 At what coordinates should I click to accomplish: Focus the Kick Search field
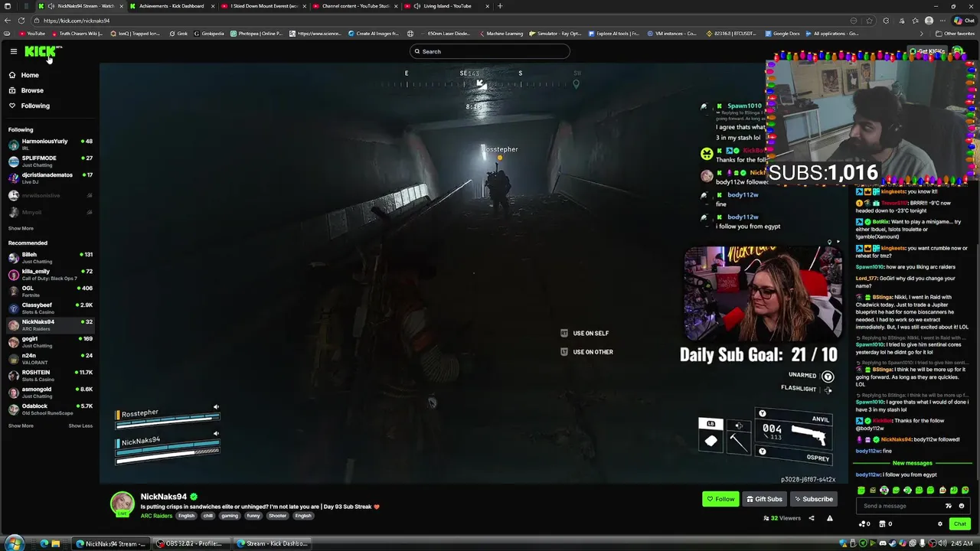tap(490, 51)
